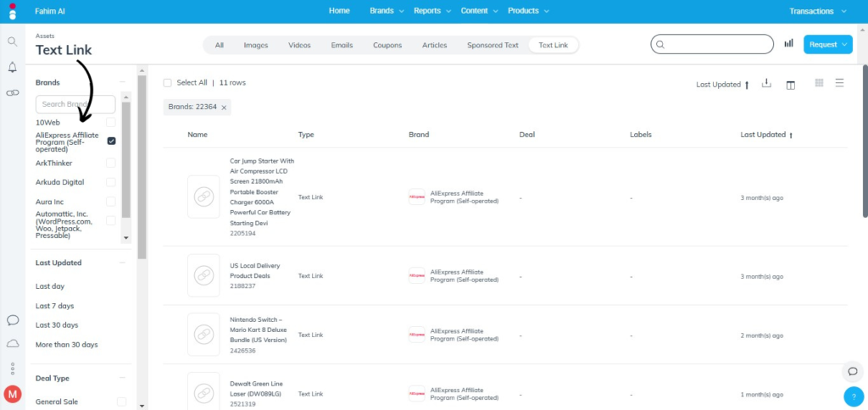The width and height of the screenshot is (868, 410).
Task: Uncheck AliExpress Affiliate Program brand
Action: (x=111, y=141)
